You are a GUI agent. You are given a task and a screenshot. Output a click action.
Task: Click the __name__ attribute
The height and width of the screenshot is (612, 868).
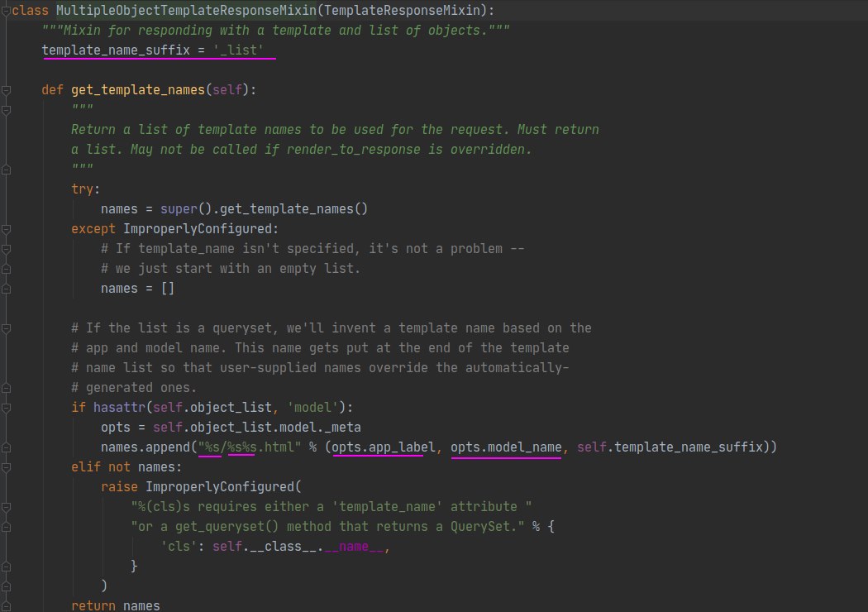tap(354, 547)
